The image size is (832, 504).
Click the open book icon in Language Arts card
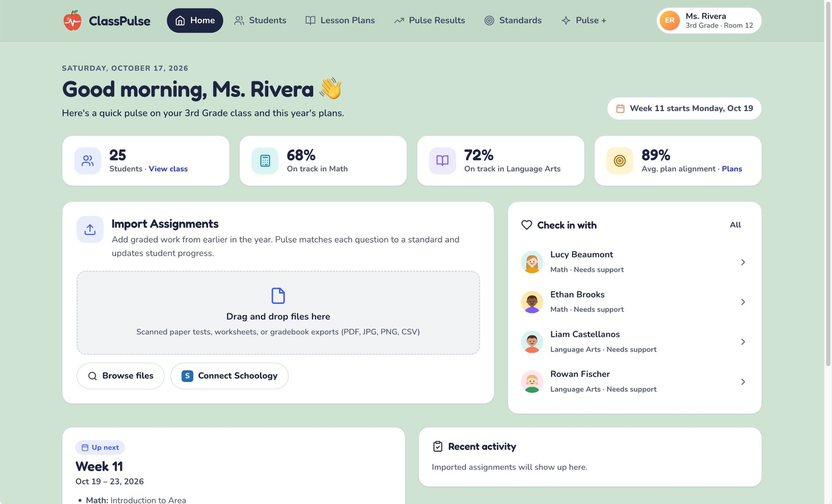tap(442, 161)
